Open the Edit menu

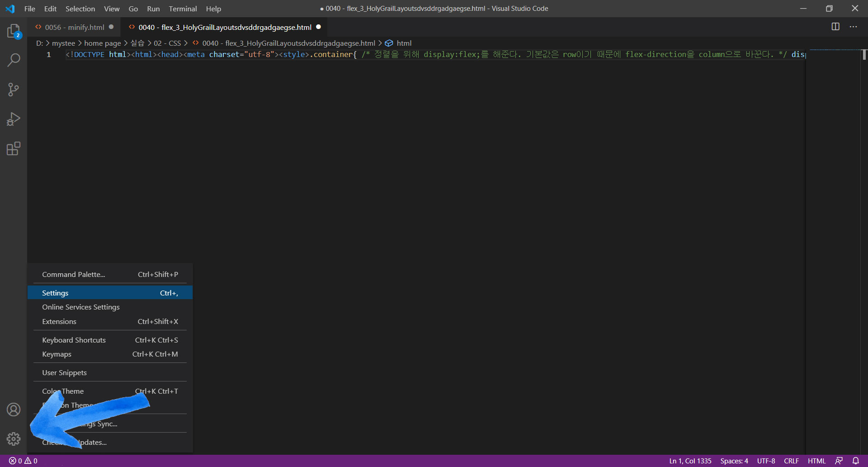pos(50,9)
